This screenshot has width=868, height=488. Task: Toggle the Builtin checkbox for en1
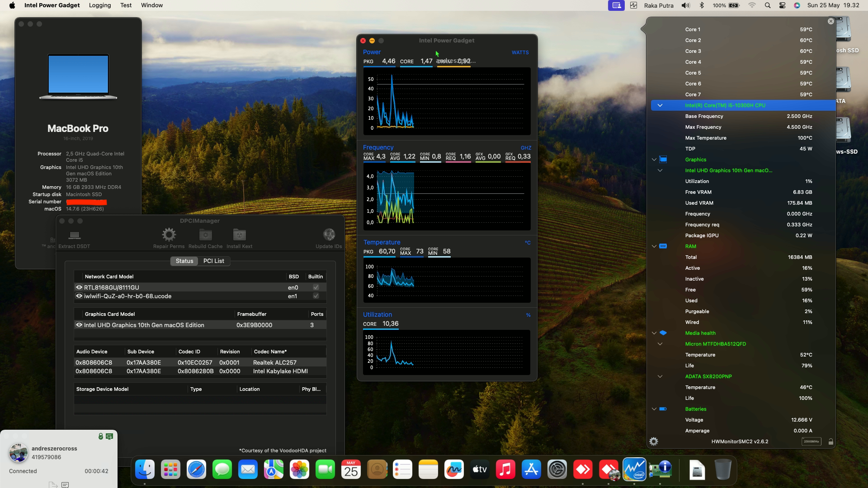tap(315, 296)
